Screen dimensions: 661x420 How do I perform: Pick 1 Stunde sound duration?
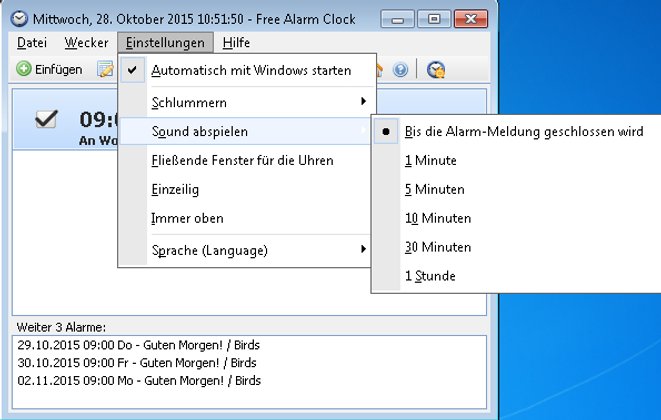(516, 276)
